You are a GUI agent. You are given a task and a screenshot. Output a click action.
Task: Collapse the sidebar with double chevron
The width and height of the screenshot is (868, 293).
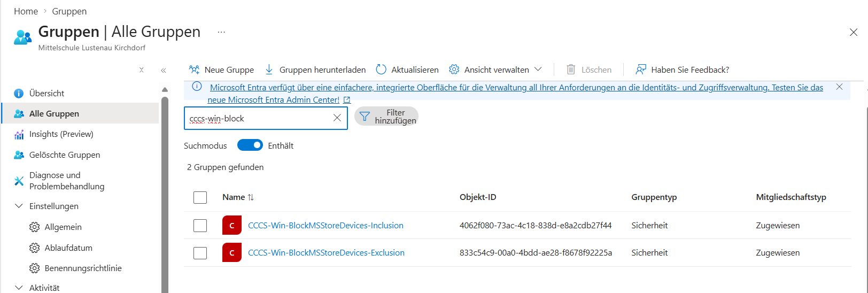click(x=164, y=70)
